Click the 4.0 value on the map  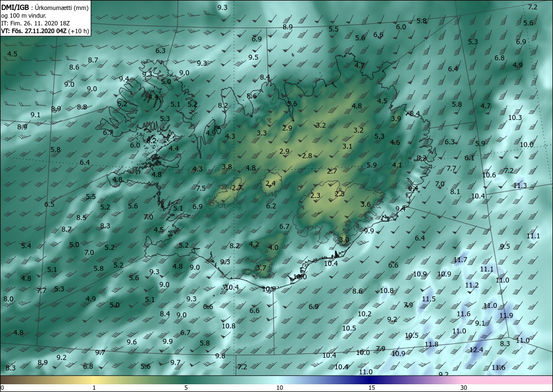273,248
